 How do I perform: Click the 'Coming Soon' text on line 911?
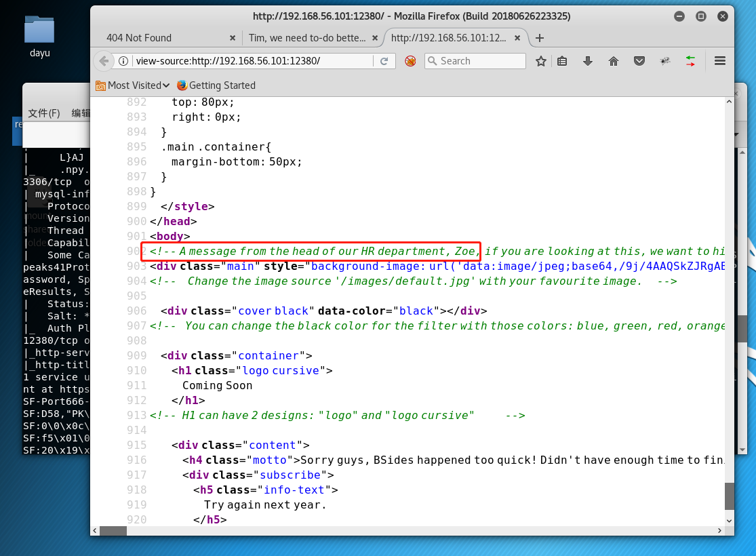point(218,386)
